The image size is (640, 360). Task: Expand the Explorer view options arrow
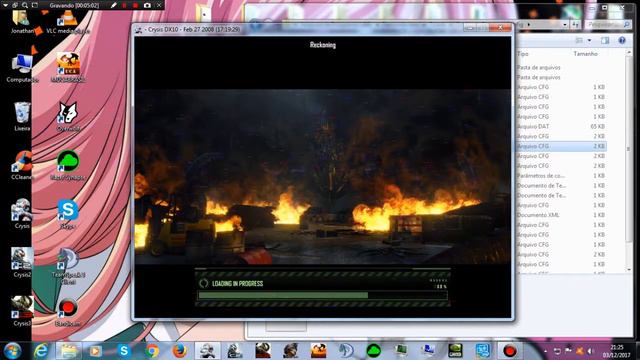click(x=589, y=40)
